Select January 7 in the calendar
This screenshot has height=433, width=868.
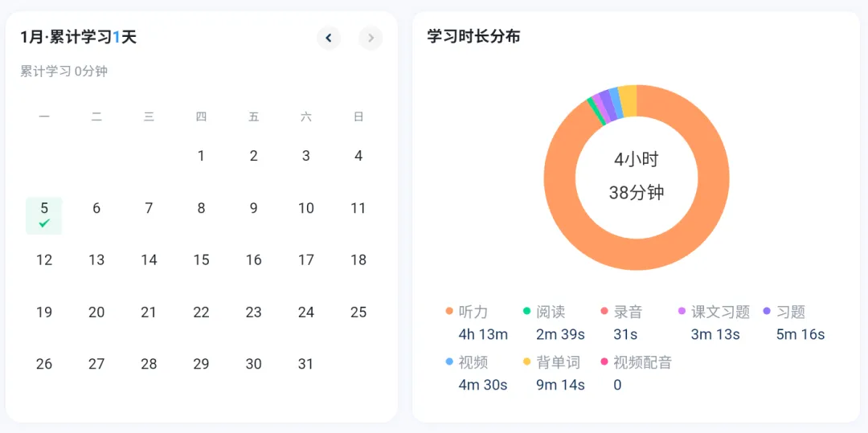point(149,208)
